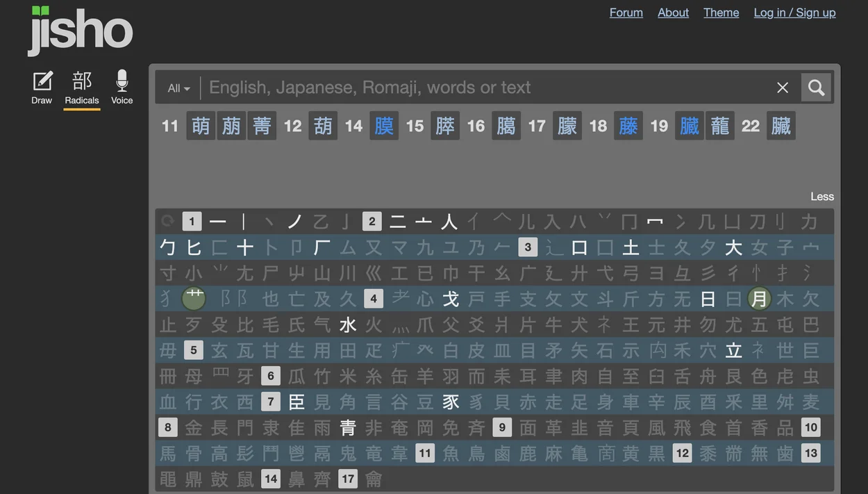
Task: Toggle the 青 blue radical
Action: pos(348,427)
